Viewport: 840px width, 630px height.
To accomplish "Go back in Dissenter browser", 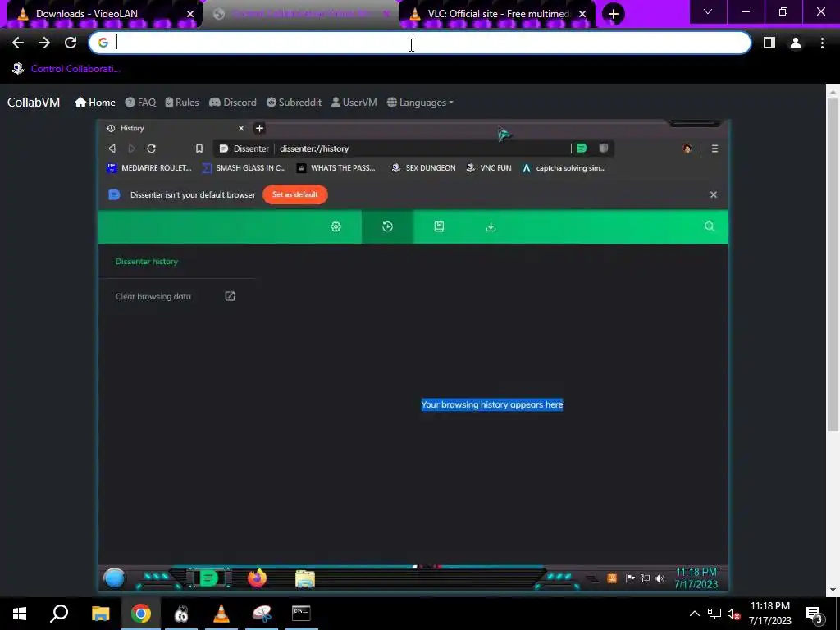I will pyautogui.click(x=112, y=148).
